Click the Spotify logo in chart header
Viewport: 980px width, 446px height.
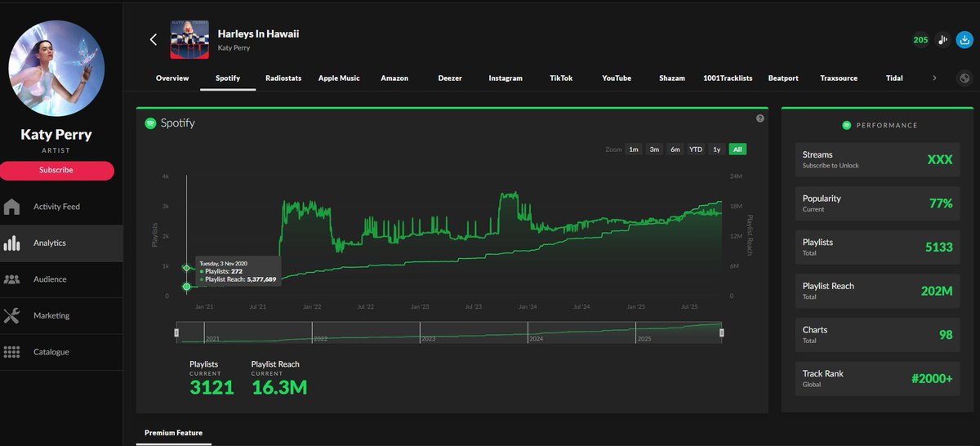click(150, 123)
